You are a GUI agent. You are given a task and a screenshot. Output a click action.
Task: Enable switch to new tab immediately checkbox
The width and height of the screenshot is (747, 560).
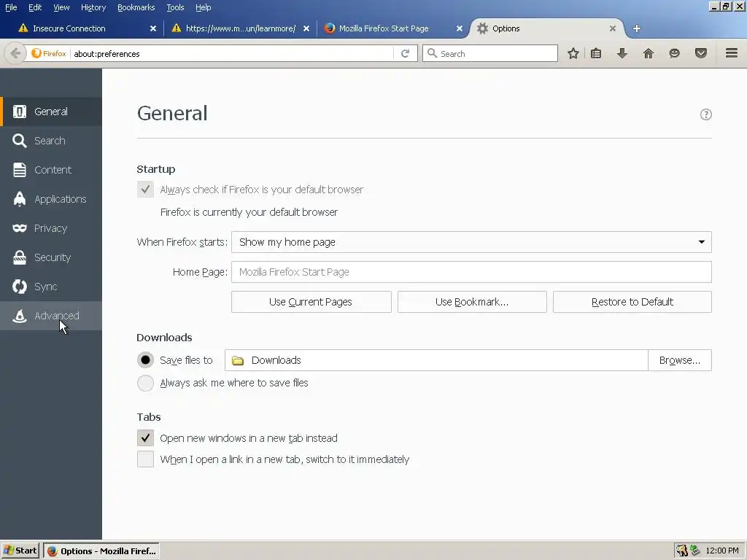coord(145,459)
